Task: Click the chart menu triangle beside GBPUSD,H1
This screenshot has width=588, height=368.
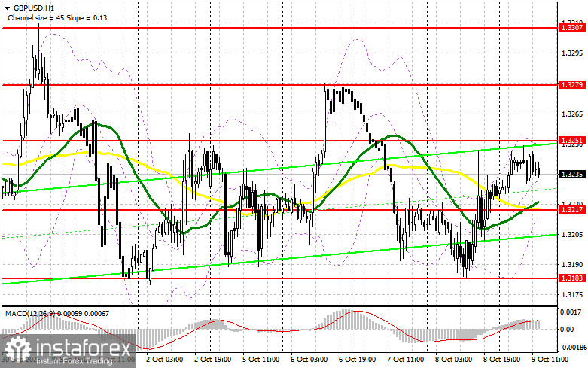Action: click(x=7, y=8)
